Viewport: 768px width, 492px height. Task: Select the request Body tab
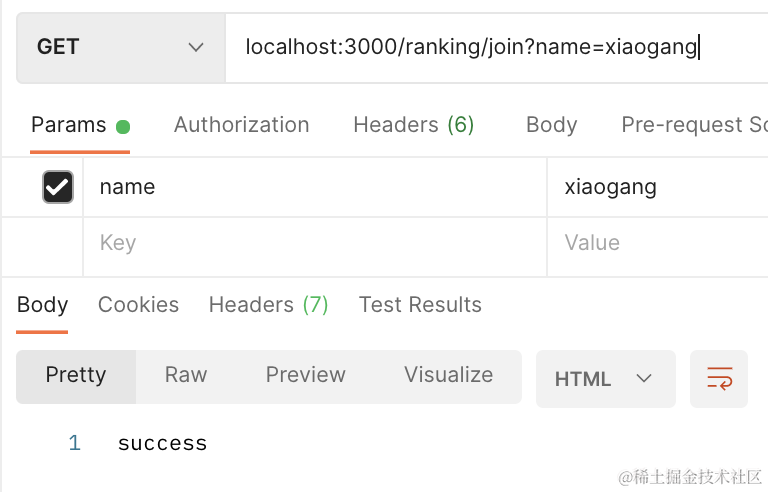(551, 125)
